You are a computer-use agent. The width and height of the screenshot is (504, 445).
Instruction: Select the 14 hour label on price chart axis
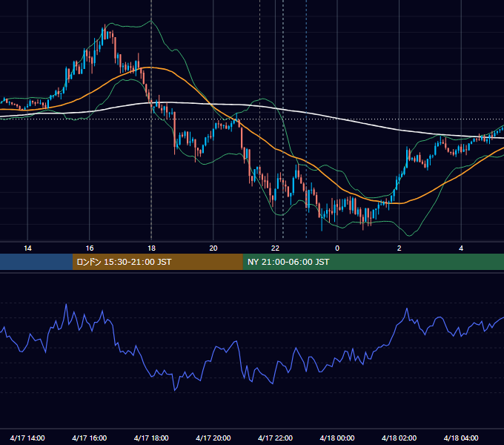click(x=27, y=248)
